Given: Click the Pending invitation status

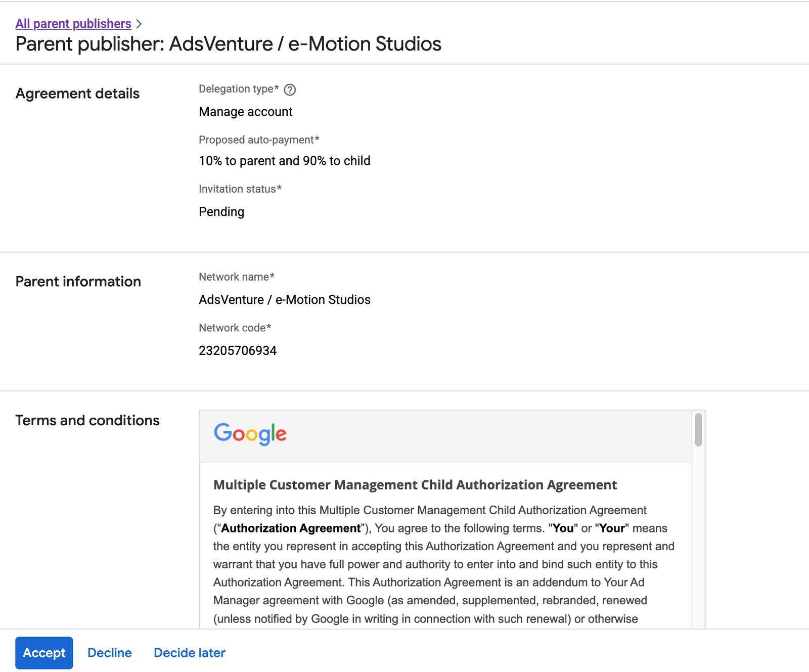Looking at the screenshot, I should (x=221, y=212).
